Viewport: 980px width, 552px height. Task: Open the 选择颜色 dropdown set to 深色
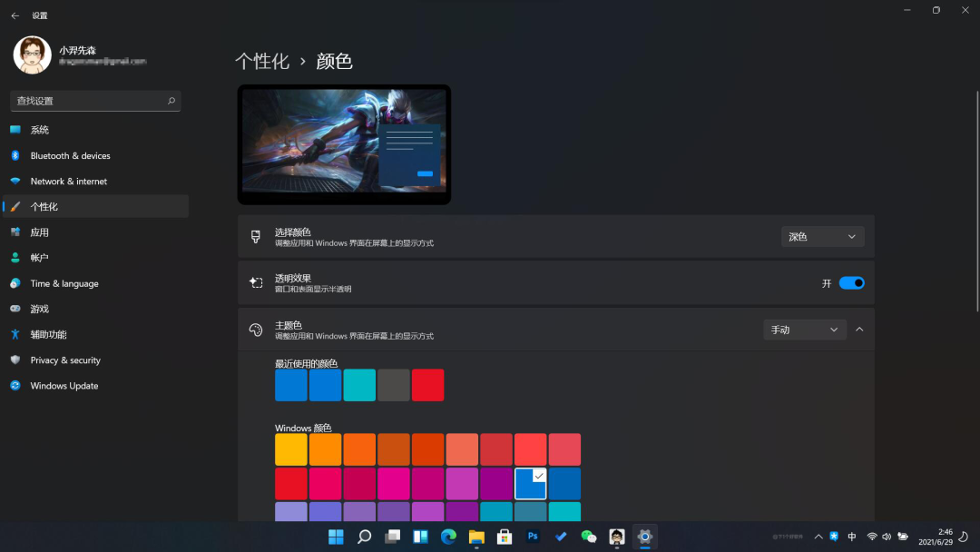(x=822, y=237)
